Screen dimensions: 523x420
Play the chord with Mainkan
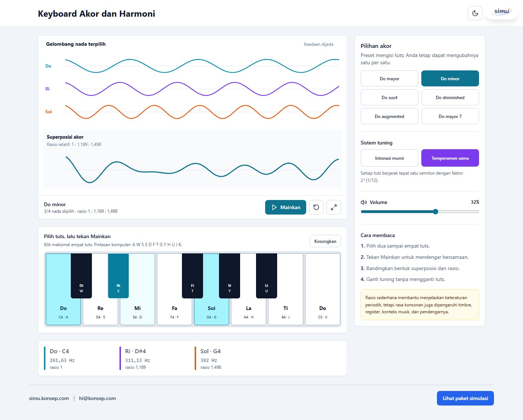pos(285,207)
